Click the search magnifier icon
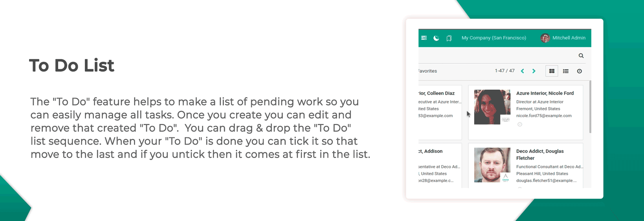 (581, 55)
